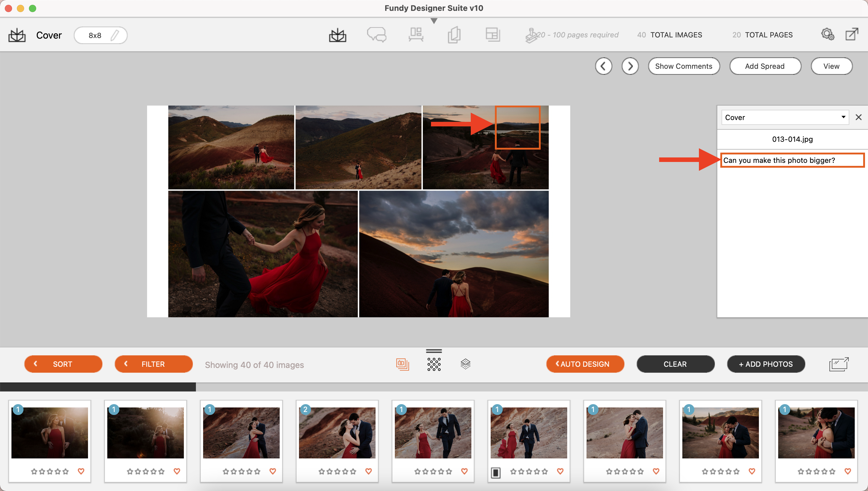Click the image well resize handle lines
Screen dimensions: 868x491
tap(434, 351)
